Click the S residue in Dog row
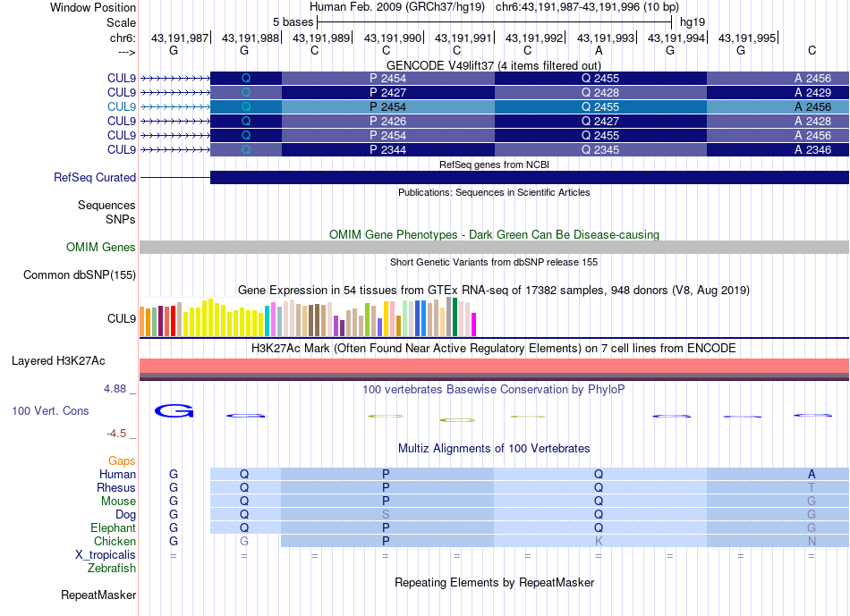This screenshot has width=850, height=616. click(386, 514)
